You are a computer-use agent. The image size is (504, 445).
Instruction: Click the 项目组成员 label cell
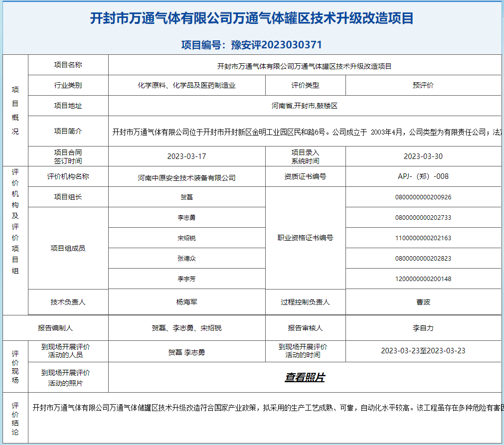pyautogui.click(x=68, y=248)
